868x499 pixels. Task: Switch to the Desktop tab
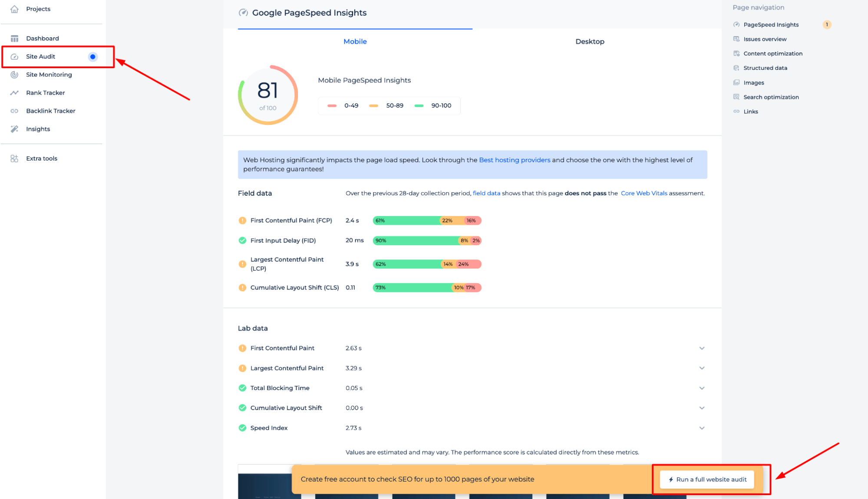coord(590,42)
